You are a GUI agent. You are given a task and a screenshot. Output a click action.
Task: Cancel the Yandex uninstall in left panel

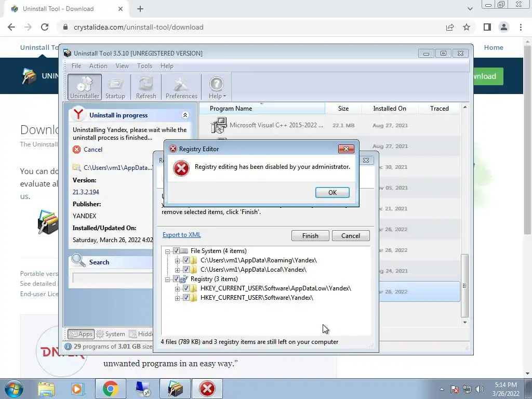(92, 150)
